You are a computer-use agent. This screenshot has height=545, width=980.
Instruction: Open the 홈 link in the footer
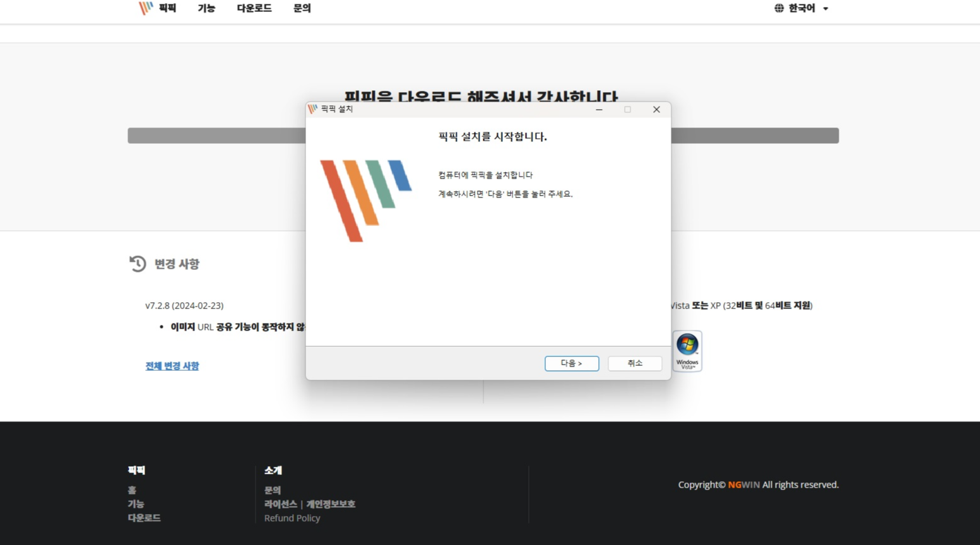coord(132,490)
